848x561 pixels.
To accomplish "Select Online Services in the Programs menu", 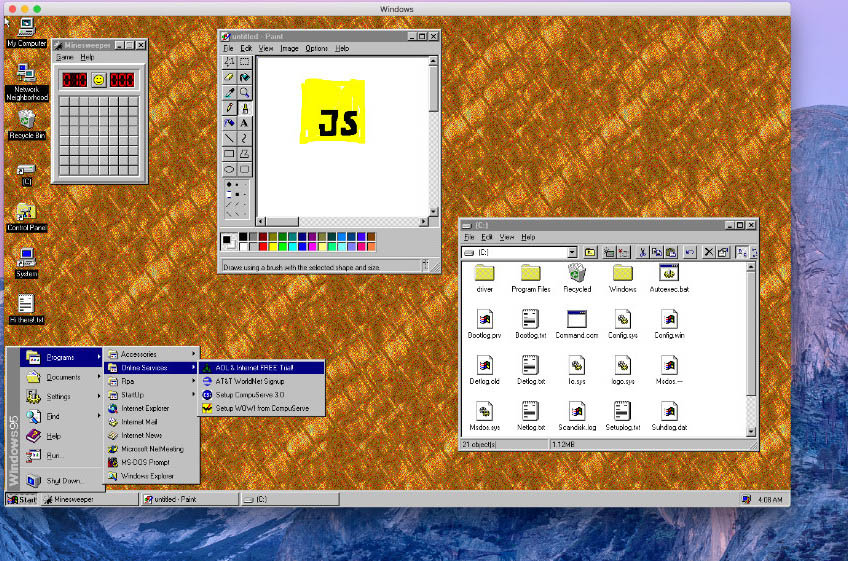I will [x=151, y=368].
